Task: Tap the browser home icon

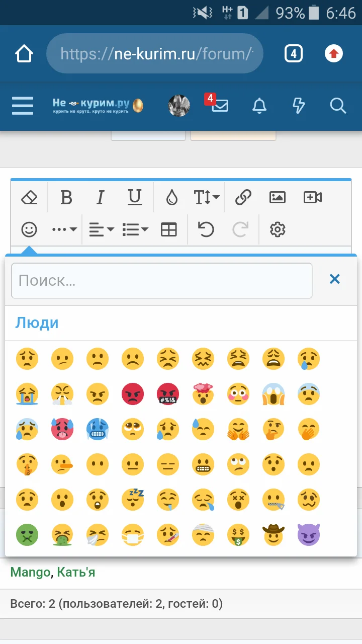Action: click(24, 53)
